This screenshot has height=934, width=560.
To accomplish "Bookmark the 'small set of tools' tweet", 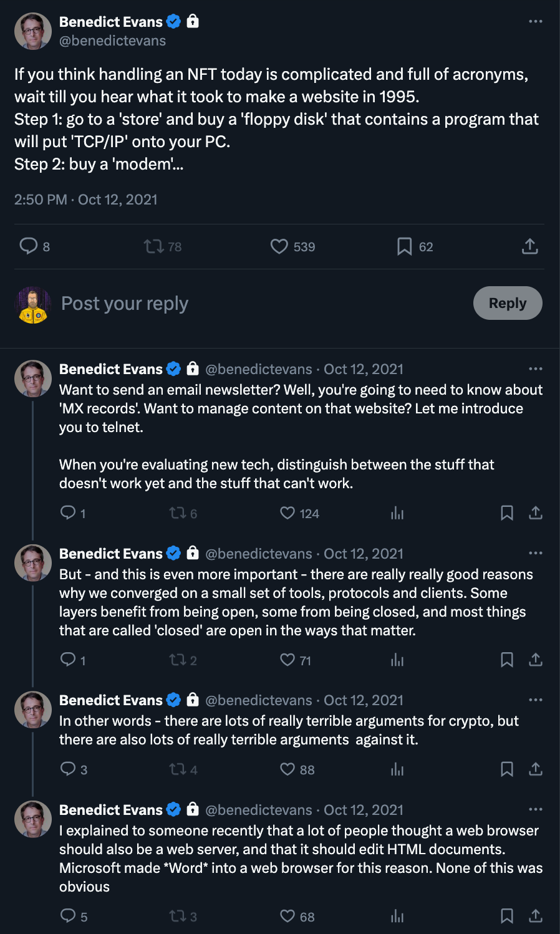I will [x=507, y=660].
